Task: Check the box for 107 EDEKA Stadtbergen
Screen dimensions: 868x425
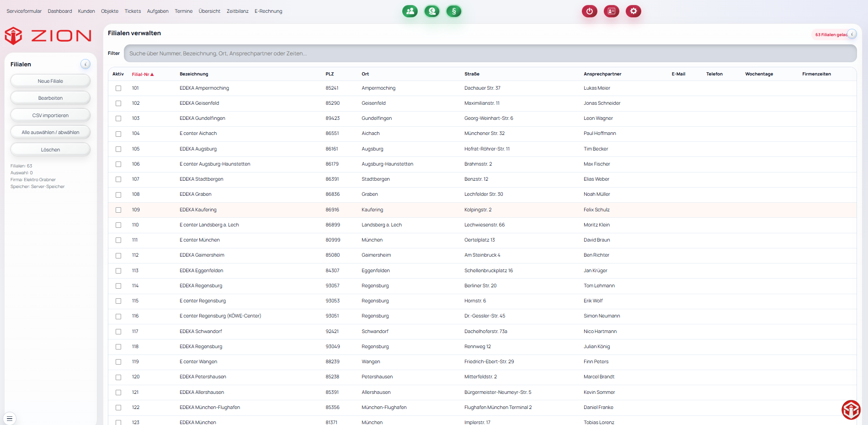Action: point(118,179)
